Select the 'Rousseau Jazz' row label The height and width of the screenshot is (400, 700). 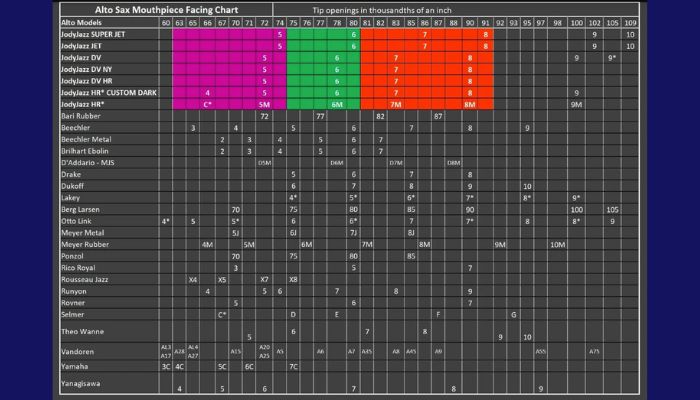[84, 279]
